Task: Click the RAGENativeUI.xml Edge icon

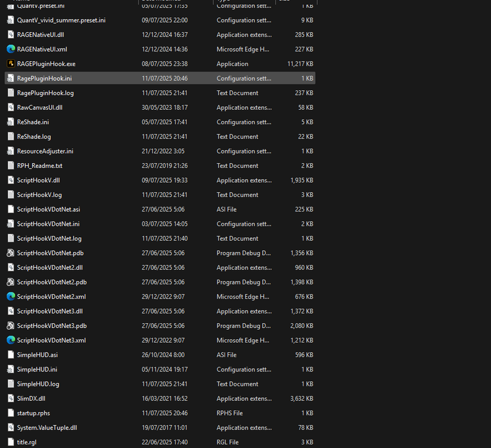Action: tap(11, 49)
